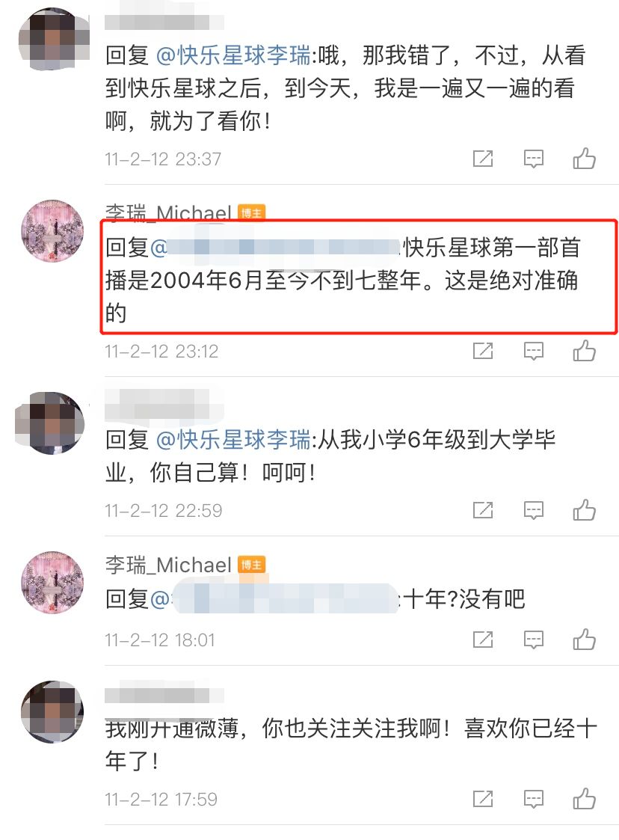Share the 18:01 comment
619x840 pixels.
click(x=483, y=640)
